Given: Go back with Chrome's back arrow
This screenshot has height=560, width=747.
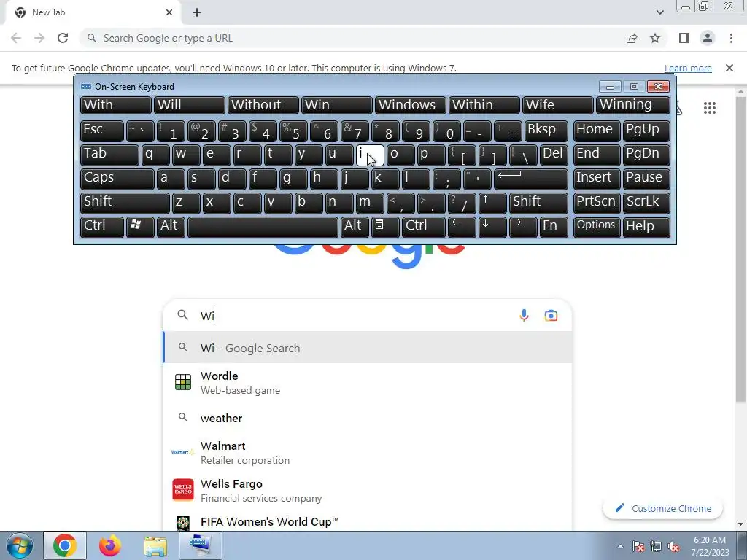Looking at the screenshot, I should point(16,38).
